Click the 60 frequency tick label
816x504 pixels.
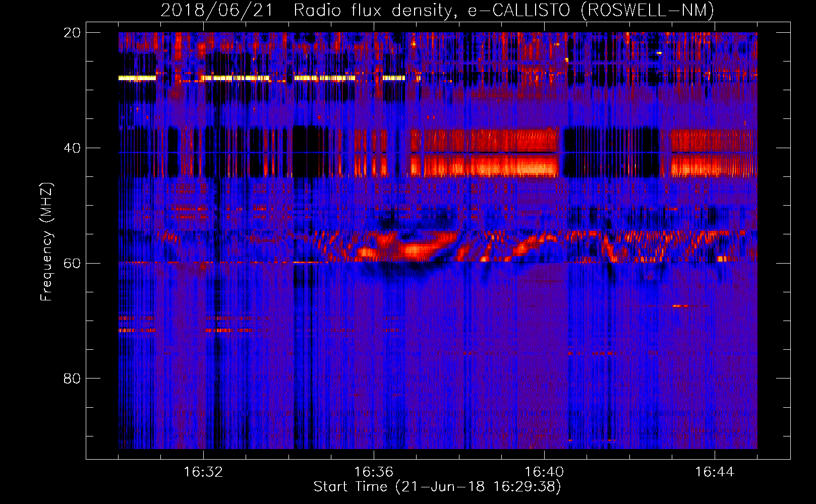click(x=72, y=264)
